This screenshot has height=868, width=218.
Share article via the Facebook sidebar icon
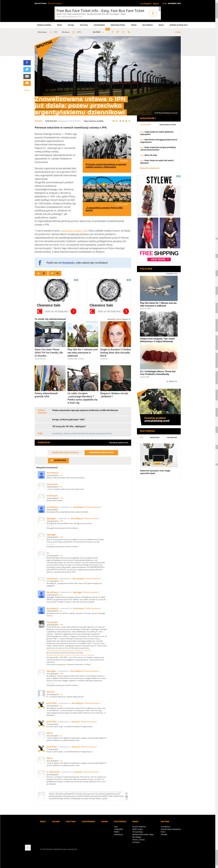coord(27,63)
